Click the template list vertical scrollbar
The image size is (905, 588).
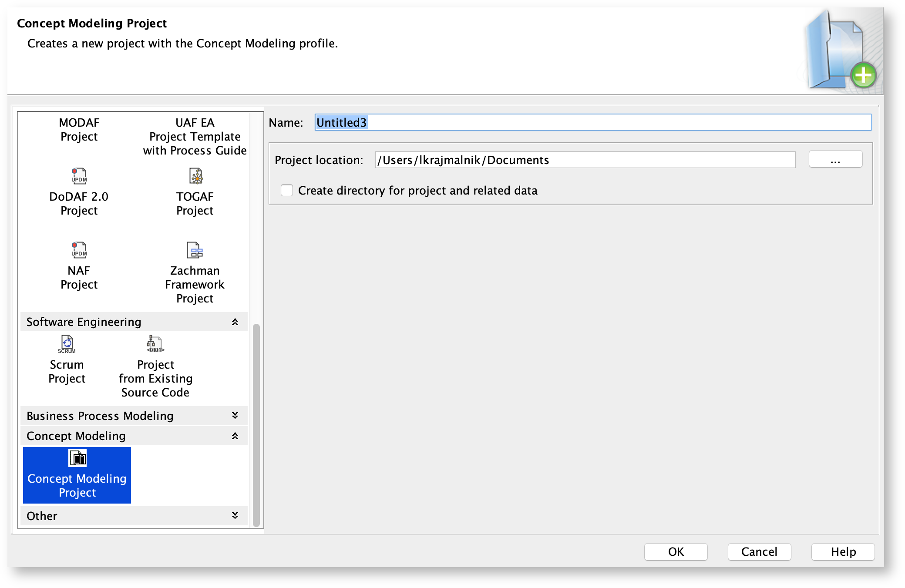[256, 424]
